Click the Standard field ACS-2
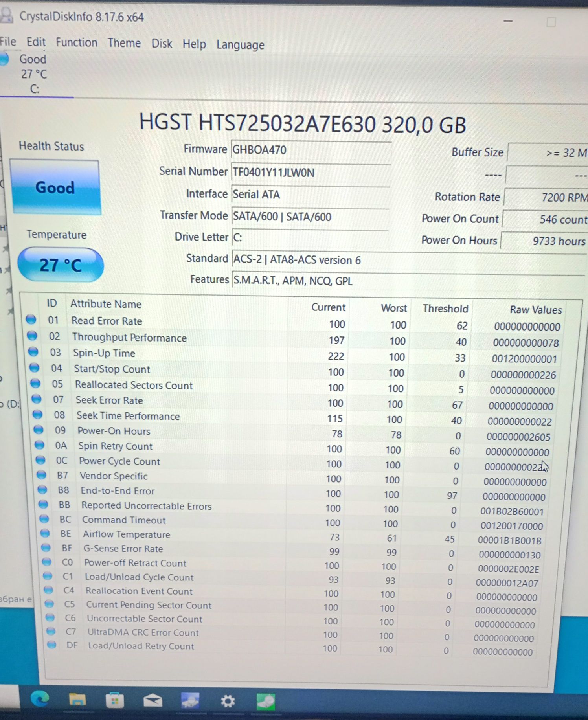This screenshot has width=588, height=720. pos(409,260)
